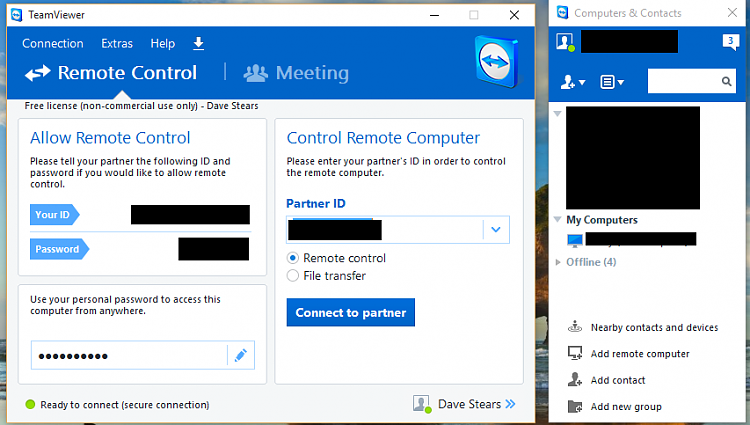750x425 pixels.
Task: Collapse the My Computers group
Action: tap(557, 219)
